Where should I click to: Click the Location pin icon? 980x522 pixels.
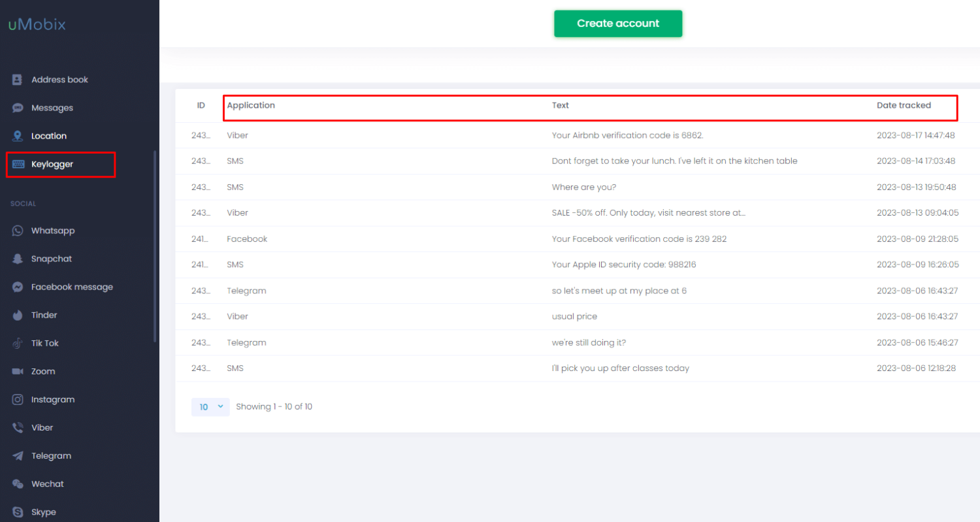(18, 136)
